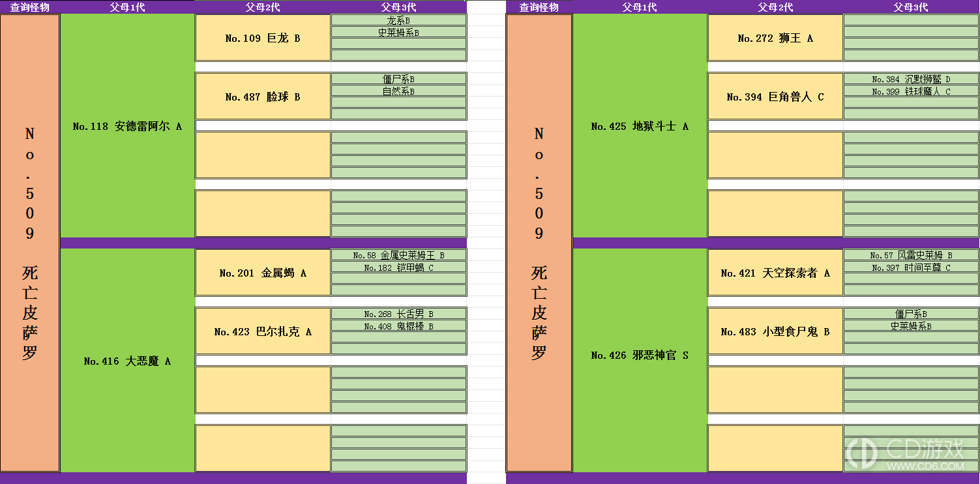Click the No.487 脸球 B cell

click(x=263, y=97)
